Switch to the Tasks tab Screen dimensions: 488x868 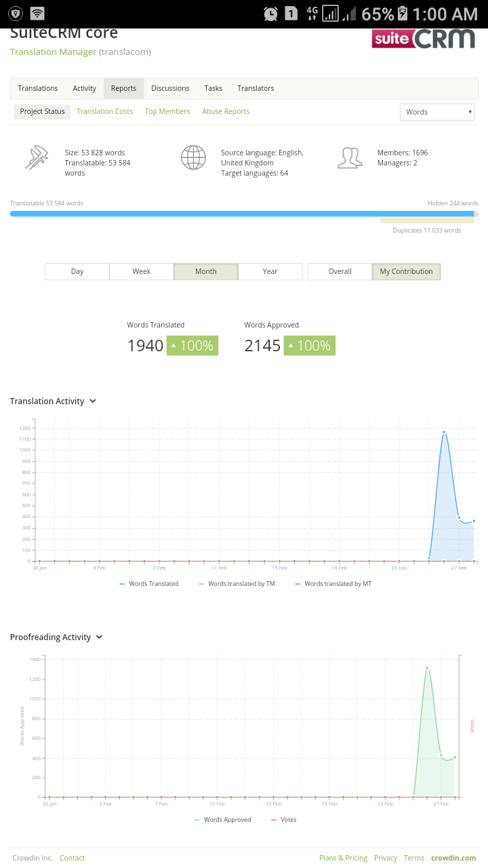213,88
